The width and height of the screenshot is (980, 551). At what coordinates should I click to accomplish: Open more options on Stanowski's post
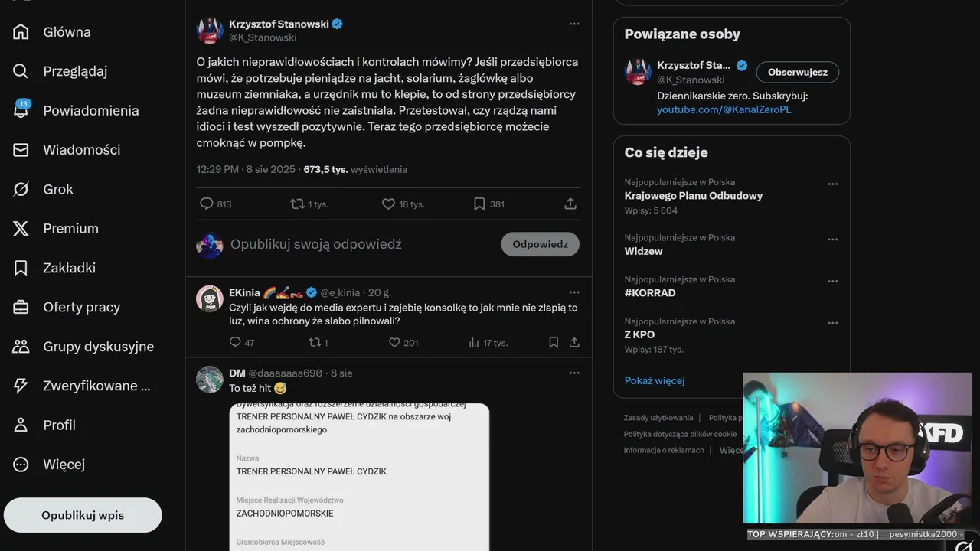coord(574,24)
